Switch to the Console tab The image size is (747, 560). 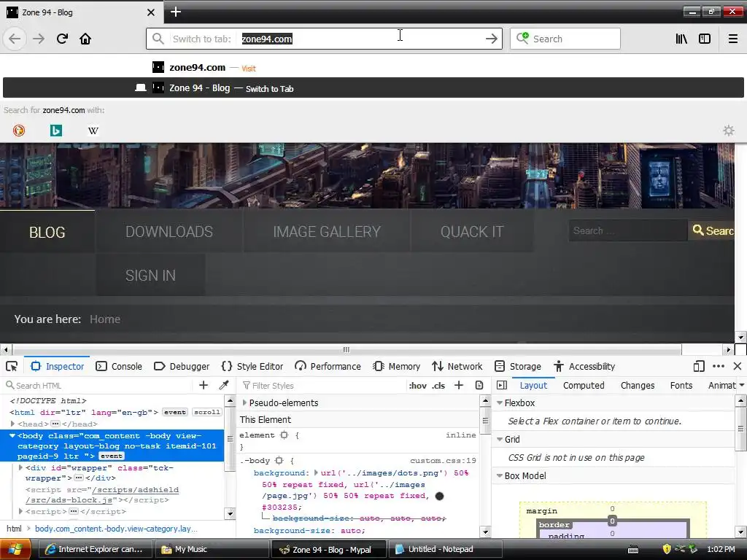(119, 366)
